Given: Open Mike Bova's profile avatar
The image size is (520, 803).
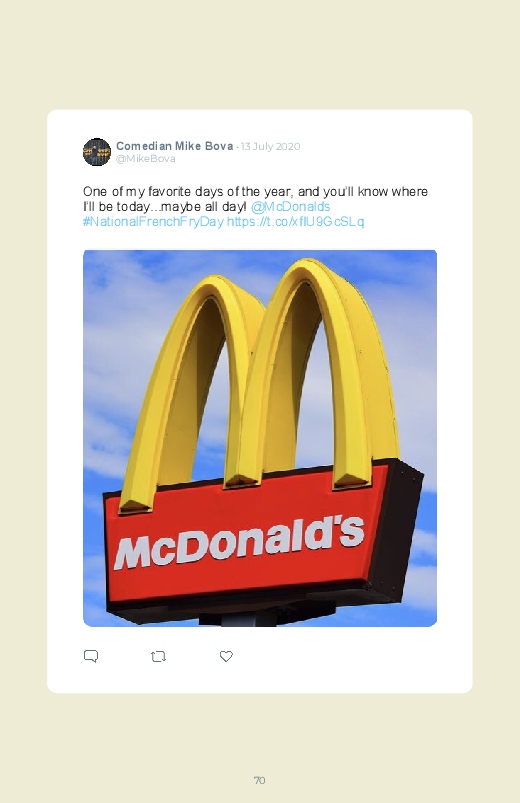Looking at the screenshot, I should [97, 152].
